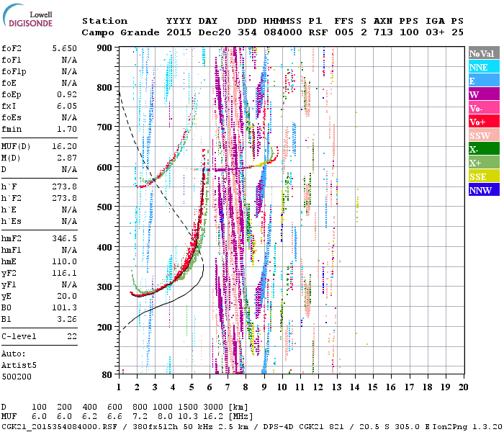
Task: Select the Artist5 auto-scaling label
Action: (x=19, y=366)
